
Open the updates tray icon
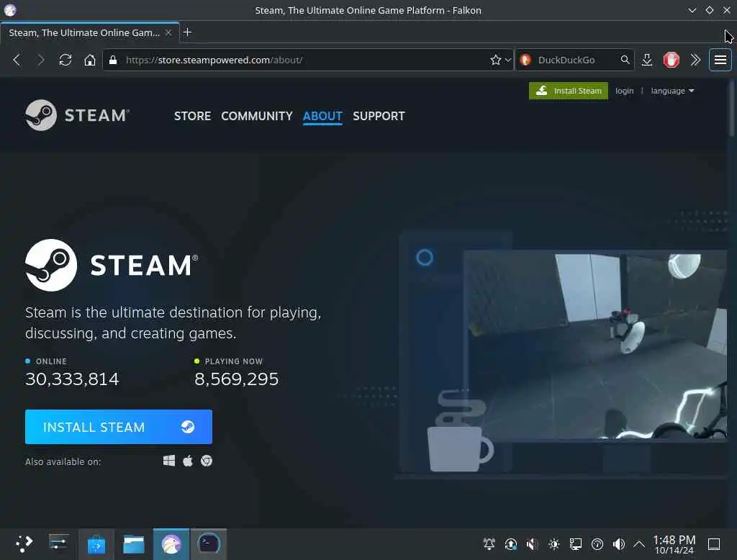point(510,544)
